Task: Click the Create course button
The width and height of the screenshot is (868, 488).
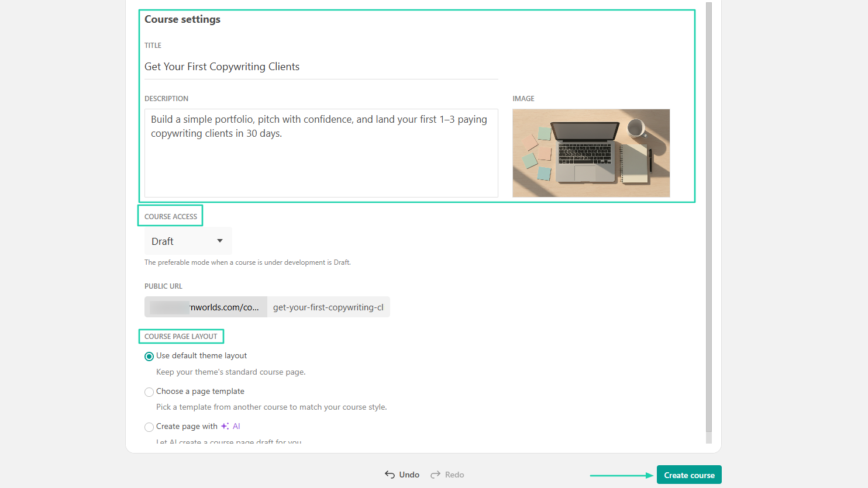Action: click(689, 475)
